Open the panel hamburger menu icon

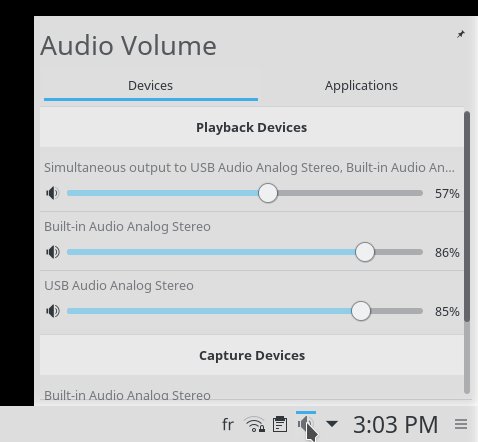(x=461, y=424)
